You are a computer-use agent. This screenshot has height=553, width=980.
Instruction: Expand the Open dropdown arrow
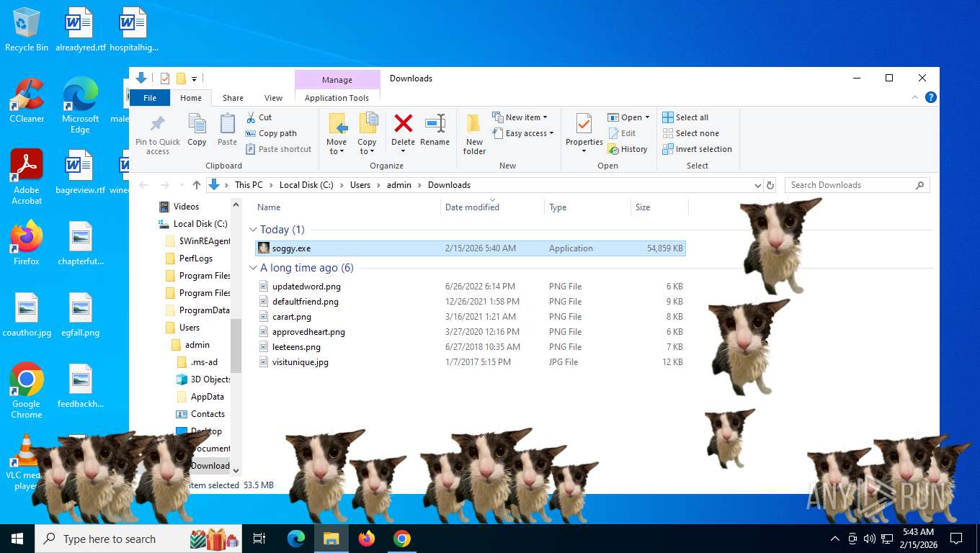[647, 117]
